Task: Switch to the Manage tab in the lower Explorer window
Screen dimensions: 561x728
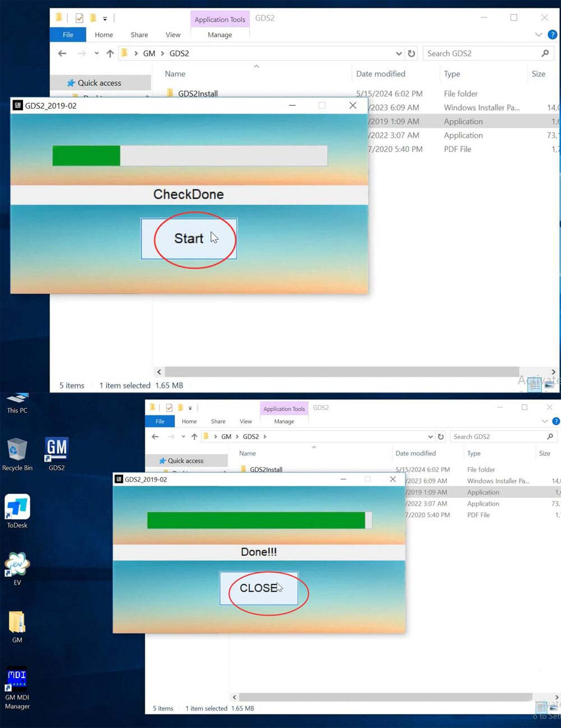Action: [284, 422]
